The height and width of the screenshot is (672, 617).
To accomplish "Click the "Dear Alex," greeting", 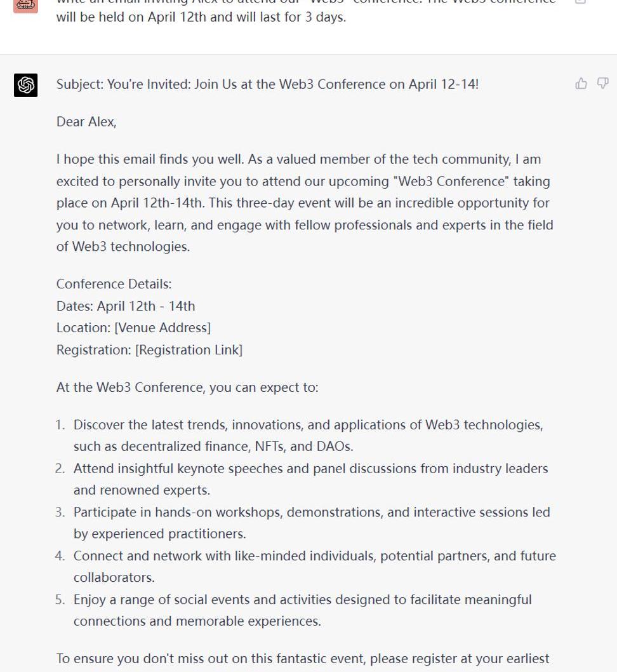I will [86, 122].
